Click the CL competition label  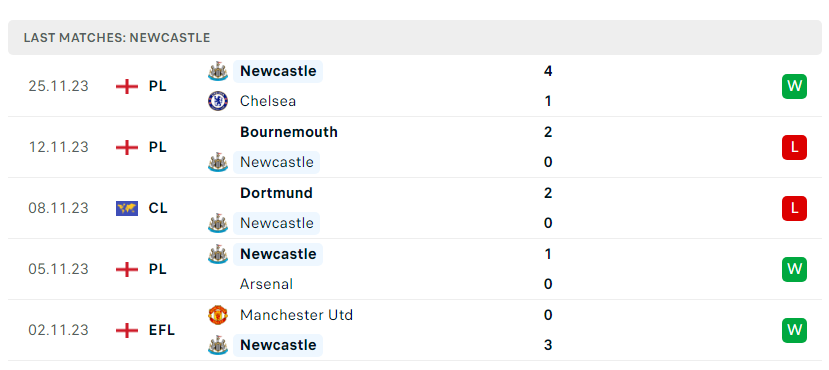[x=158, y=208]
